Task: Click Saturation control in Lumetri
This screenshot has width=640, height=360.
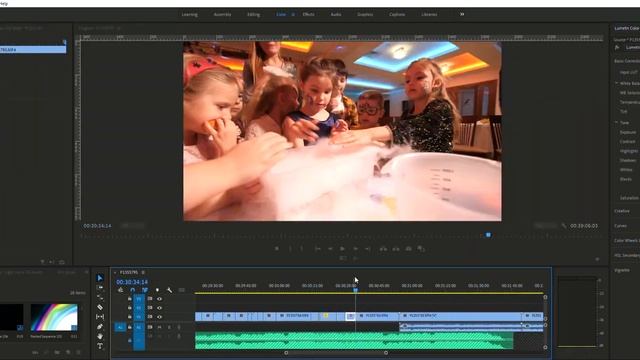Action: pos(629,198)
